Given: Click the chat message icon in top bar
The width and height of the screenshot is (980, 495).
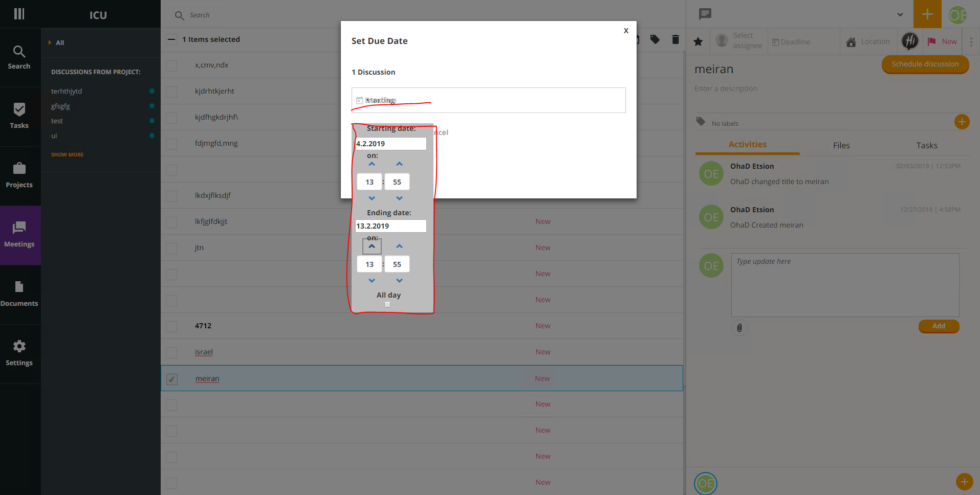Looking at the screenshot, I should click(705, 14).
